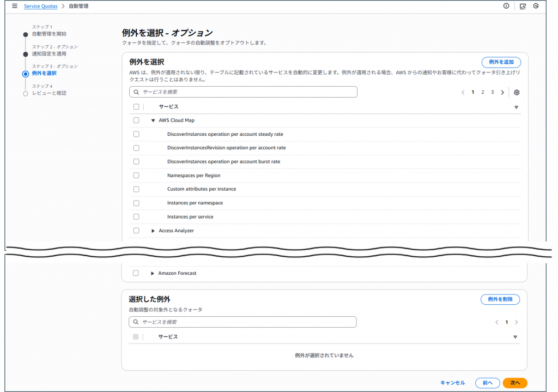Go to page 2 of exceptions list
This screenshot has height=392, width=558.
(483, 93)
